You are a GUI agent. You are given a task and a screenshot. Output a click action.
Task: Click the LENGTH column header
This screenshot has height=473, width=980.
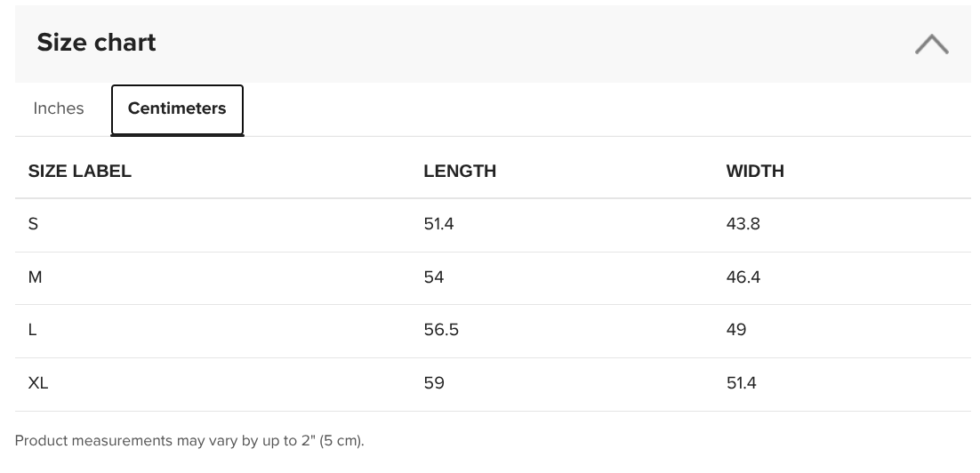point(460,172)
